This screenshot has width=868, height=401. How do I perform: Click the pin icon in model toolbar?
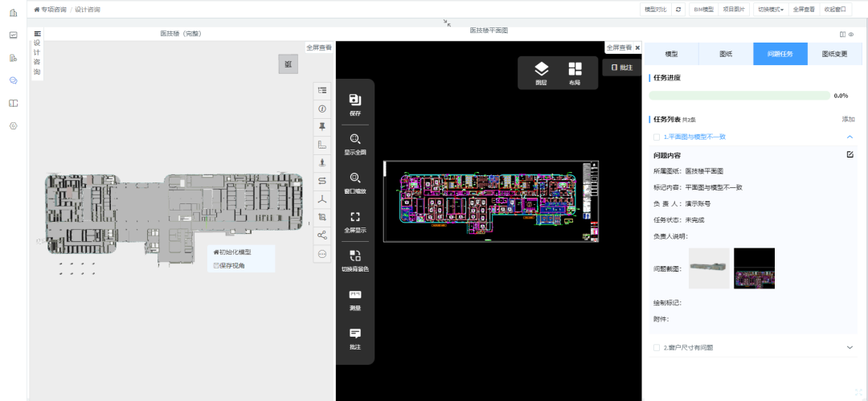[x=322, y=127]
